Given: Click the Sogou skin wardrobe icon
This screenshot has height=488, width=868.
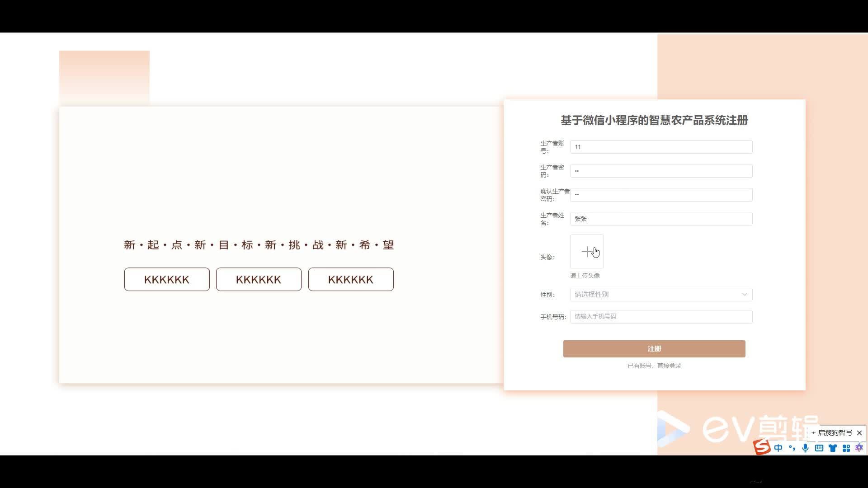Looking at the screenshot, I should (x=833, y=448).
